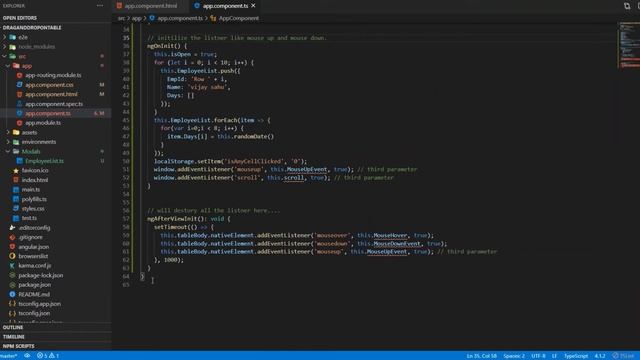Click AppComponent class in the breadcrumb
640x360 pixels.
tap(238, 18)
